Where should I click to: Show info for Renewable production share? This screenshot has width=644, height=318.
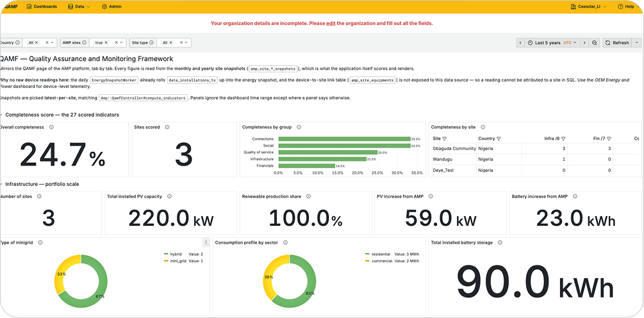[308, 197]
